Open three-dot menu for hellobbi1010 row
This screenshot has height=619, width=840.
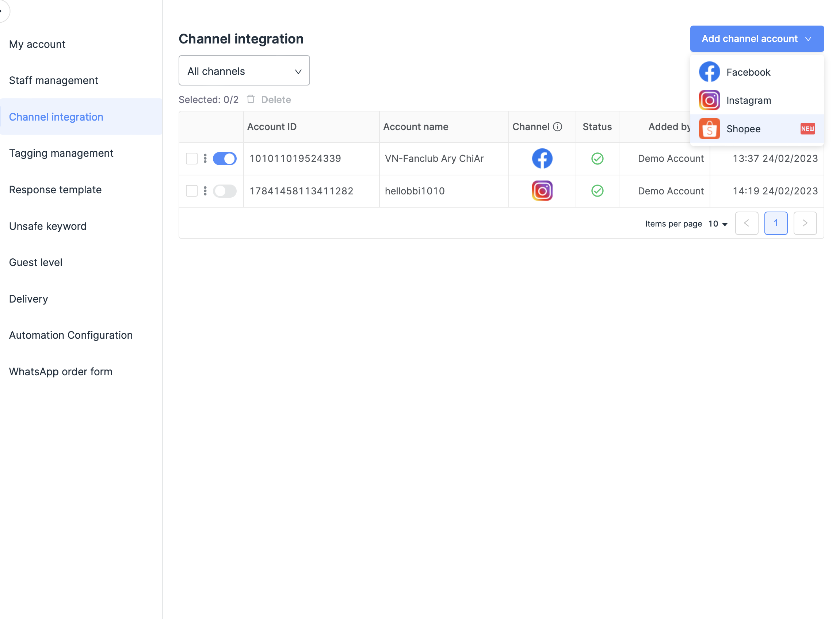click(205, 191)
